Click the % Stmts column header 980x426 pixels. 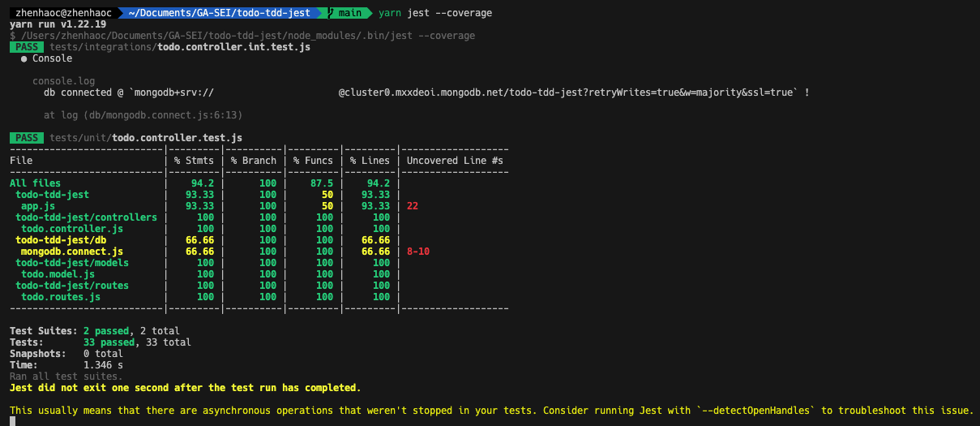click(195, 161)
